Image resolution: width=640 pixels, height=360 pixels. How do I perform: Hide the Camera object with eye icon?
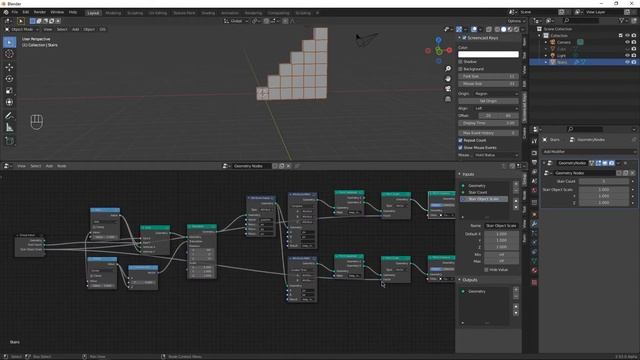pos(627,42)
